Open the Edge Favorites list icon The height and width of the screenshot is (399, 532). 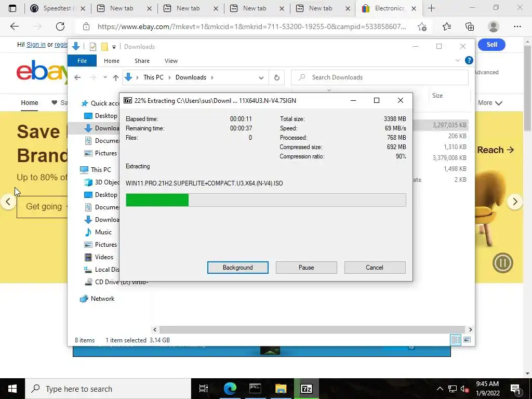(x=447, y=26)
